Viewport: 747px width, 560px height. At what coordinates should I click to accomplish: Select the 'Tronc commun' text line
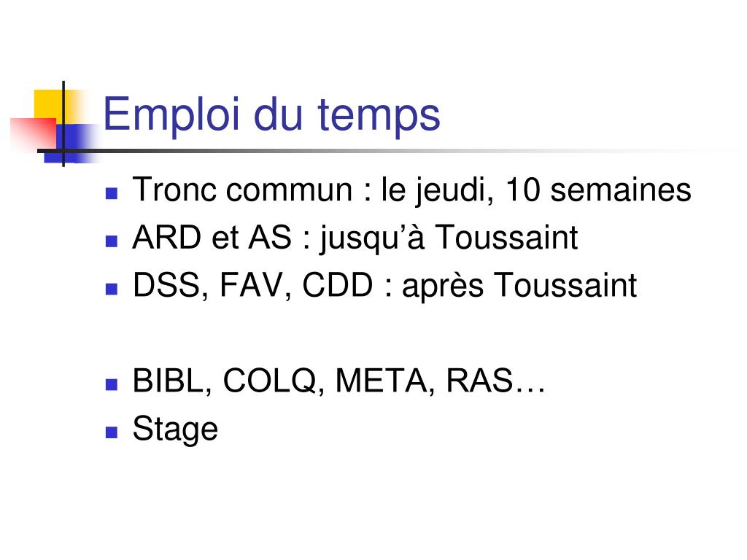(411, 190)
